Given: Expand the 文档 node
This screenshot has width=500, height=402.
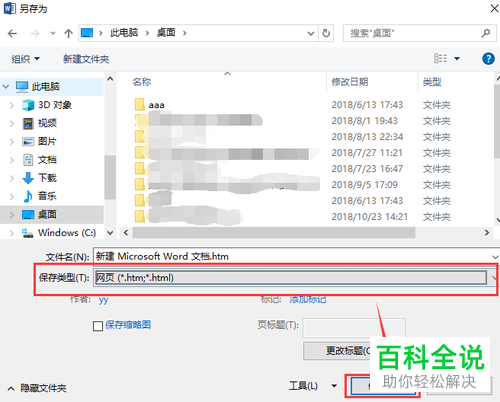Looking at the screenshot, I should click(x=12, y=160).
